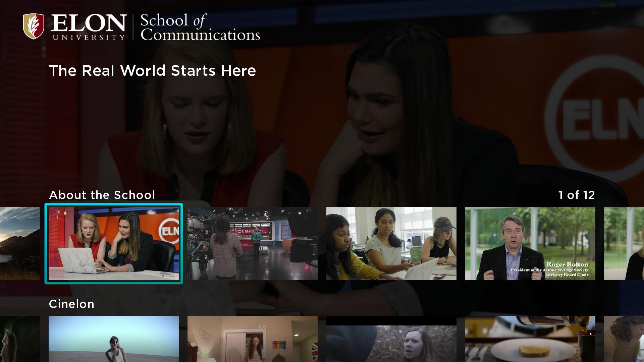The width and height of the screenshot is (644, 362).
Task: Open the mountain sunset thumbnail in About the School
Action: tap(20, 244)
